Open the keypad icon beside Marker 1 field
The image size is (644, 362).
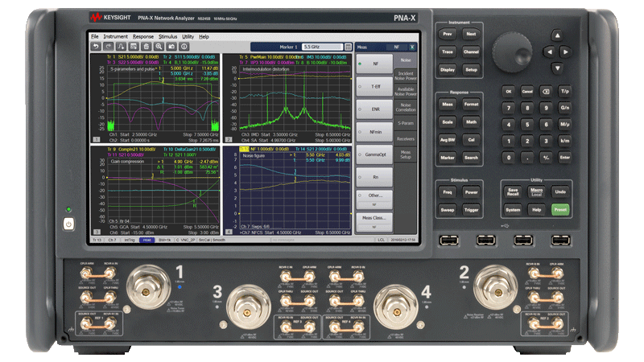349,47
